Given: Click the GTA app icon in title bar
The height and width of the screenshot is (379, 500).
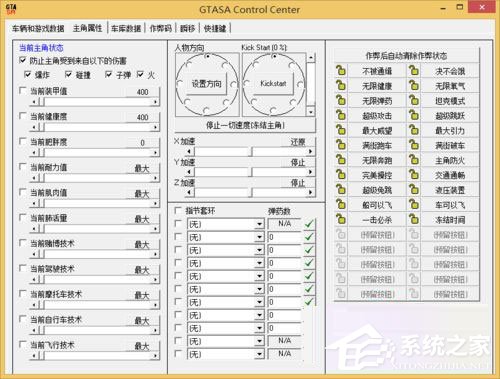Looking at the screenshot, I should [11, 9].
